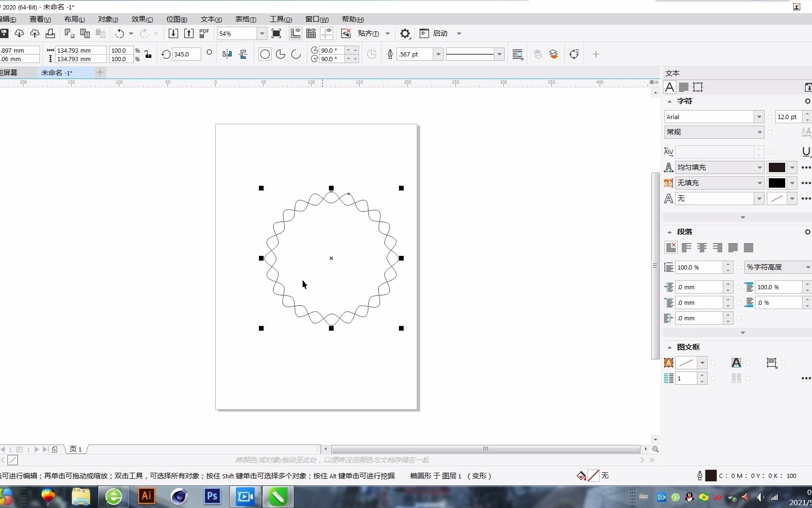Screen dimensions: 812x508
Task: Open the 无填充 background fill dropdown
Action: click(x=759, y=183)
